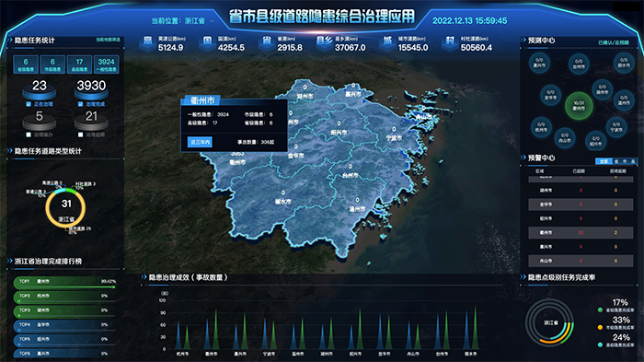The image size is (644, 362).
Task: Toggle the 治理完成 checkbox under 3930
Action: pos(81,104)
